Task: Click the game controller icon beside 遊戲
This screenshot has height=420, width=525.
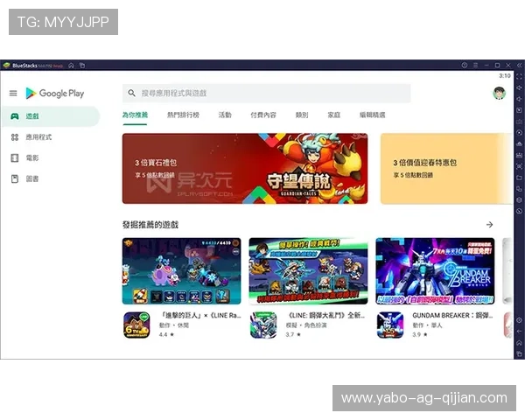Action: (x=14, y=116)
